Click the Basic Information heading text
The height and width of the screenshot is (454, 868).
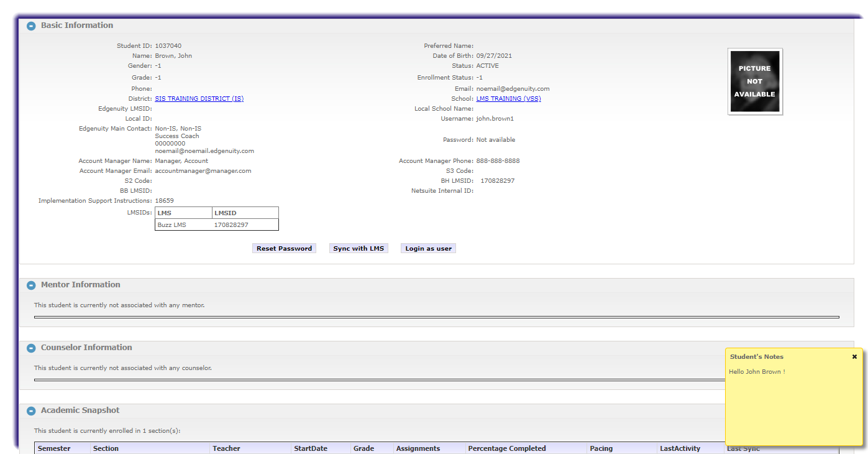coord(77,25)
